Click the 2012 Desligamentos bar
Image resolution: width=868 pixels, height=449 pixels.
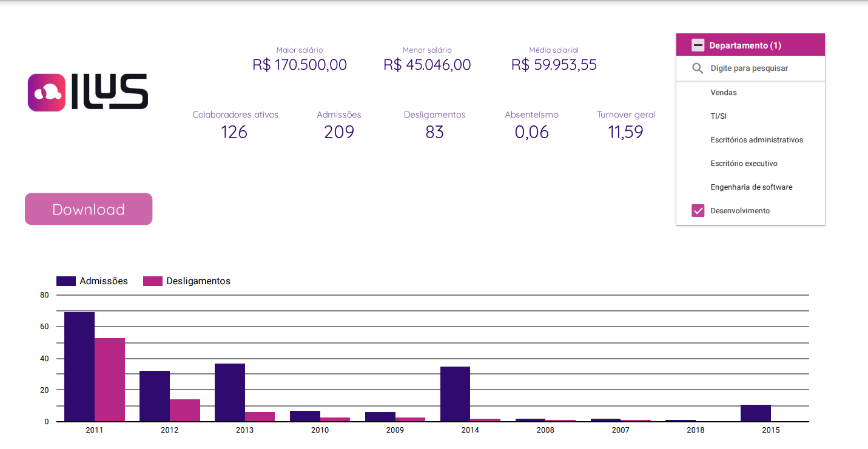(185, 410)
